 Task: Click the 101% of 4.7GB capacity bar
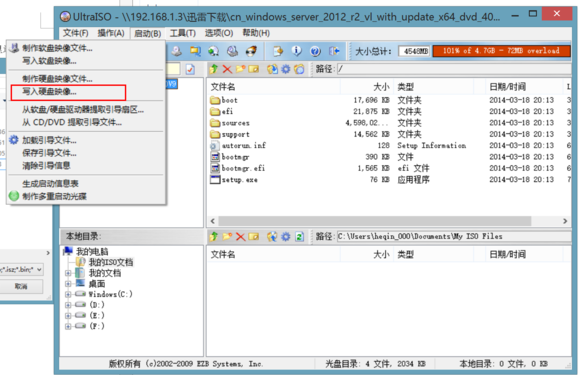click(501, 51)
